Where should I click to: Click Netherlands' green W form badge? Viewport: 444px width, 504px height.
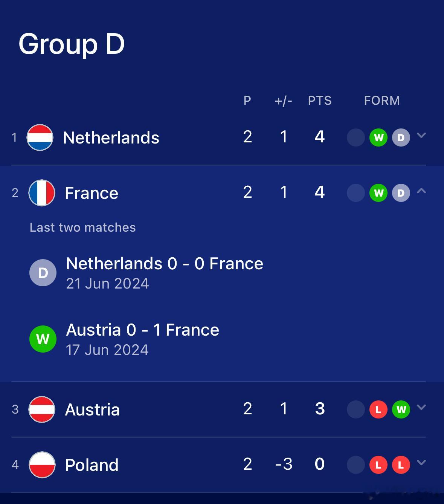(378, 137)
